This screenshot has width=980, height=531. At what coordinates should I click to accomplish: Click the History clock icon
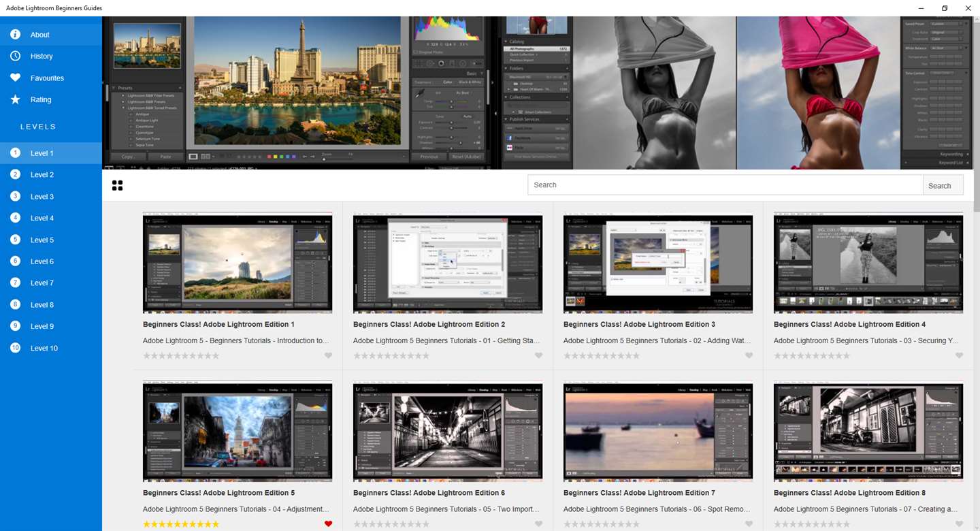[x=15, y=57]
